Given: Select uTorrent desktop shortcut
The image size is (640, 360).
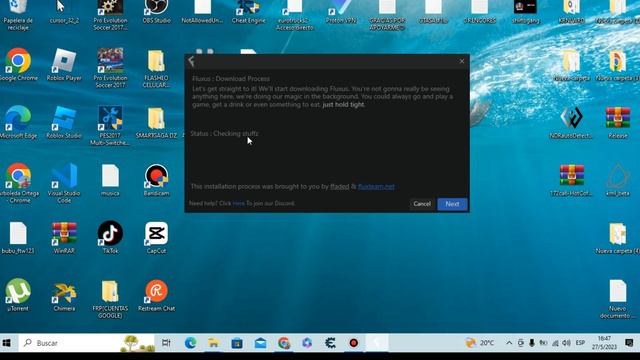Looking at the screenshot, I should tap(18, 295).
